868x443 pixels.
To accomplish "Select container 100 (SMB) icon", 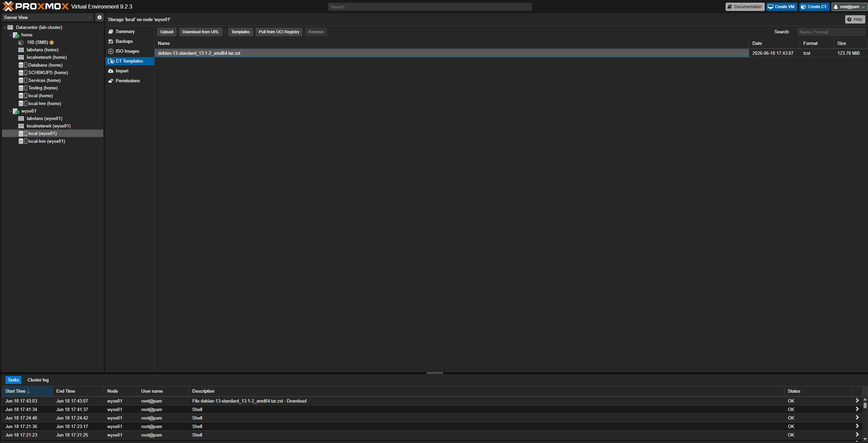I will 21,42.
